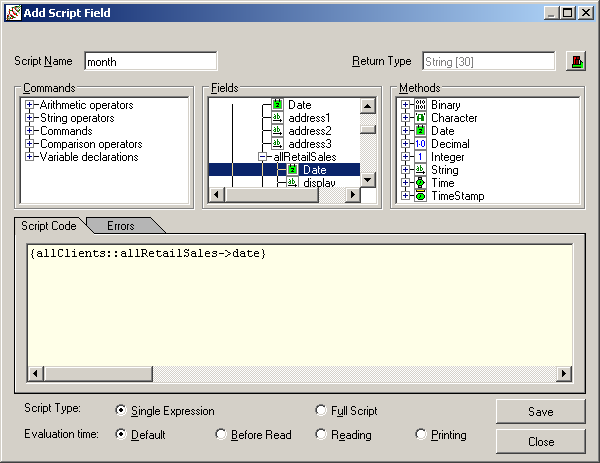Click the Integer method type icon
This screenshot has height=463, width=600.
click(x=420, y=157)
